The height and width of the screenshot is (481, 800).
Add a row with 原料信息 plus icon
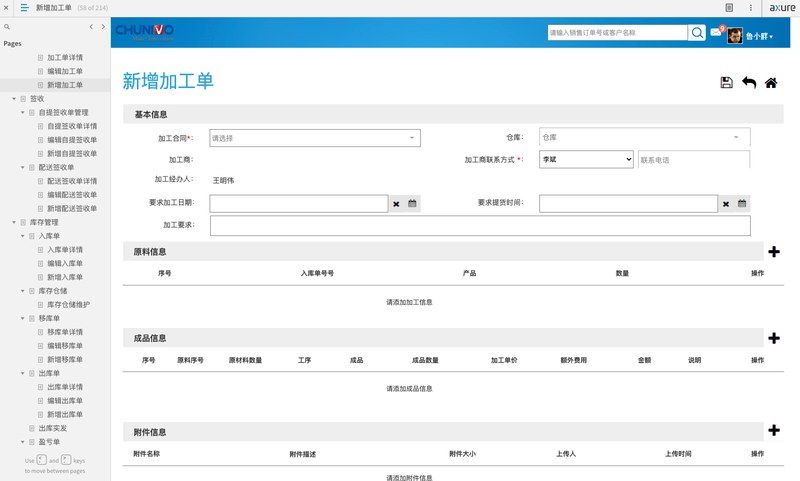(x=774, y=251)
